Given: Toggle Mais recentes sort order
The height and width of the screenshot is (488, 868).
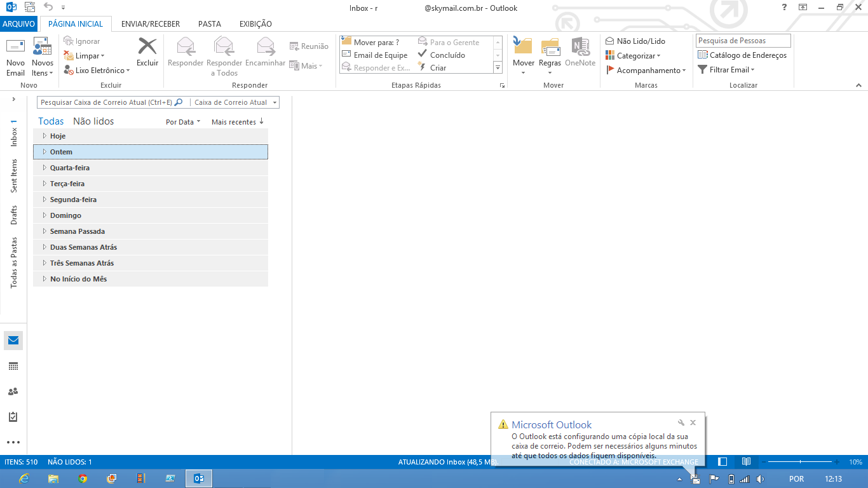Looking at the screenshot, I should point(238,122).
